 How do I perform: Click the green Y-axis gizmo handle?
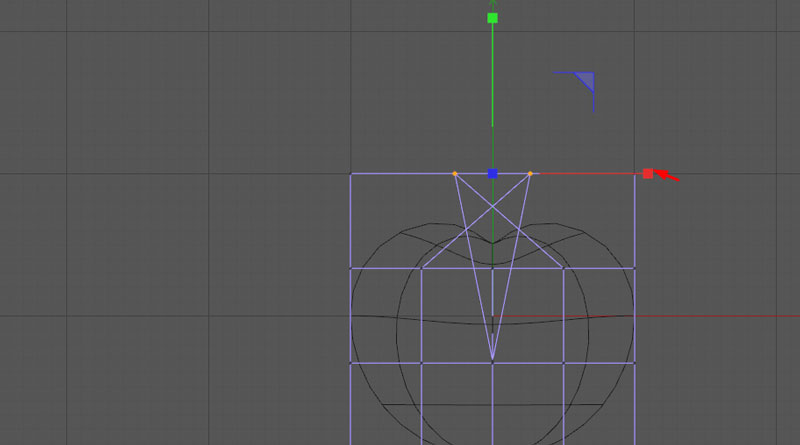492,18
